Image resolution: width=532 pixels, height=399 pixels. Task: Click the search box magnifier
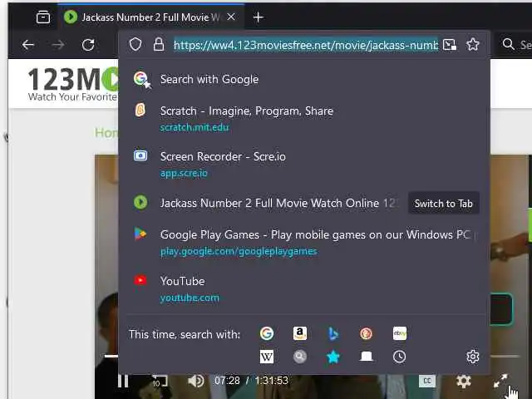(x=508, y=44)
